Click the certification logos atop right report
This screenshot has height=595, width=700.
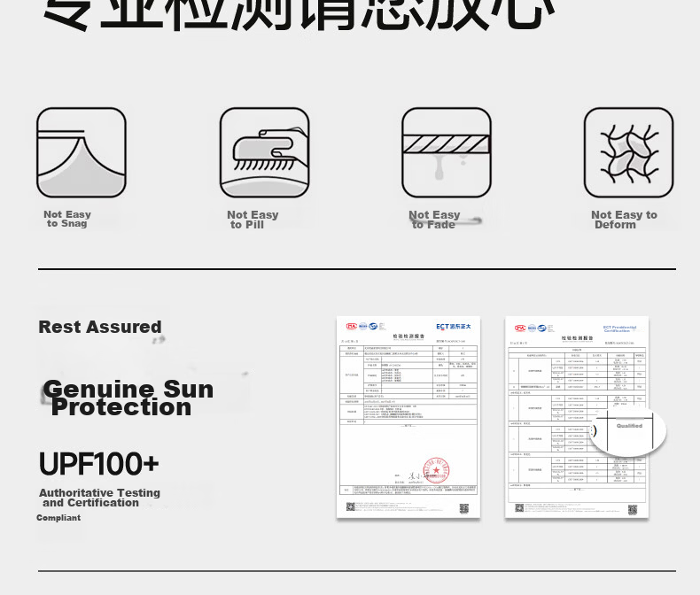pos(534,328)
